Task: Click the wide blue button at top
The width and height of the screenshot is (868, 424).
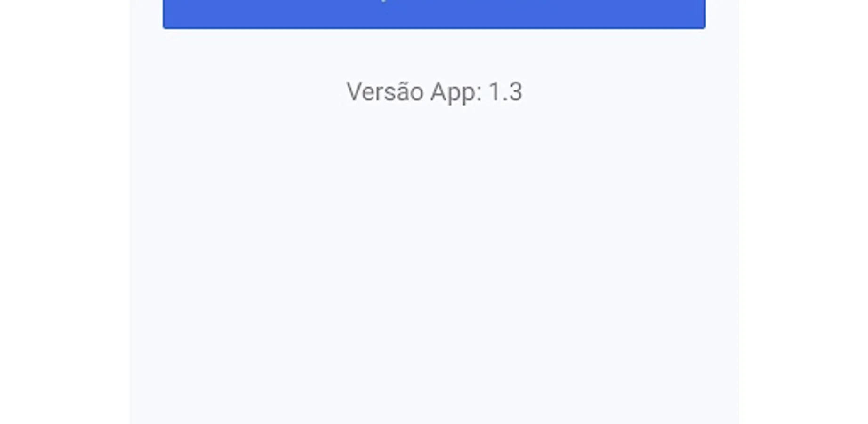Action: tap(434, 14)
